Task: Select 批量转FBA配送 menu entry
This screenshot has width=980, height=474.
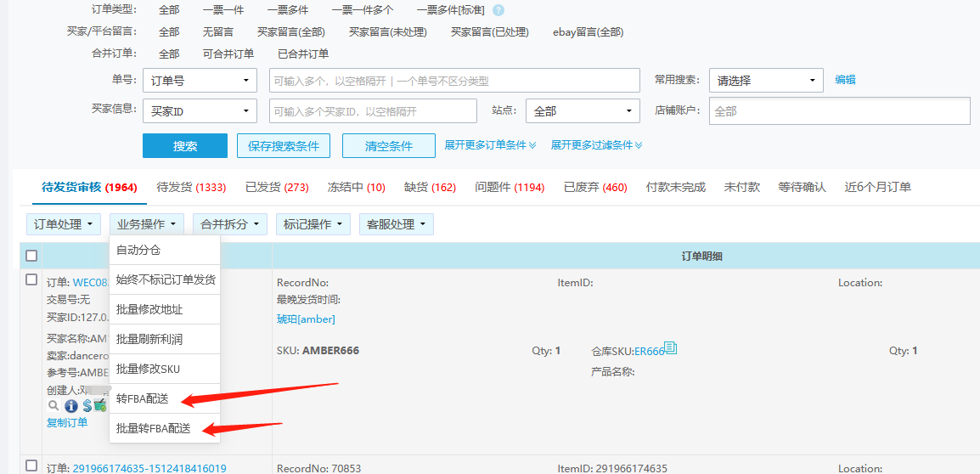Action: (154, 428)
